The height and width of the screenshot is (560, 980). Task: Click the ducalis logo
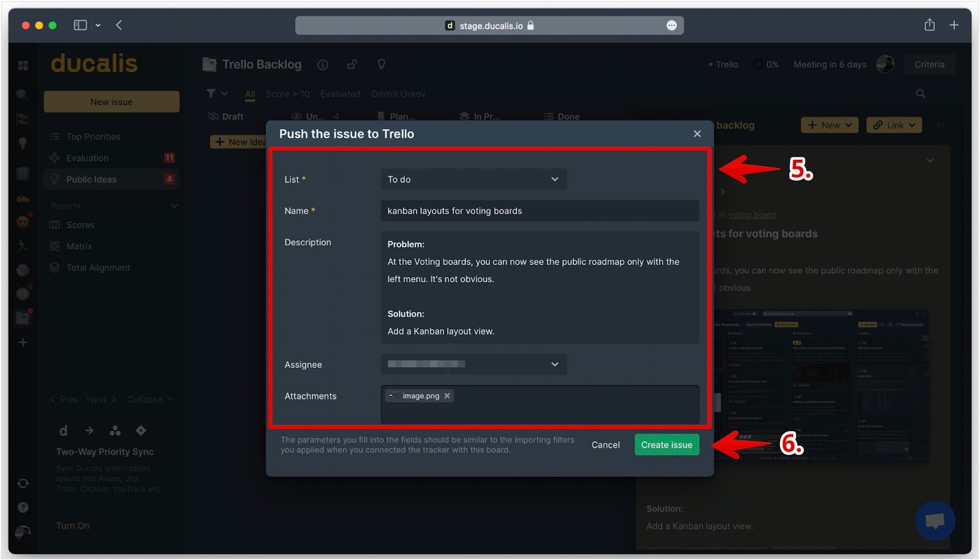(x=94, y=63)
